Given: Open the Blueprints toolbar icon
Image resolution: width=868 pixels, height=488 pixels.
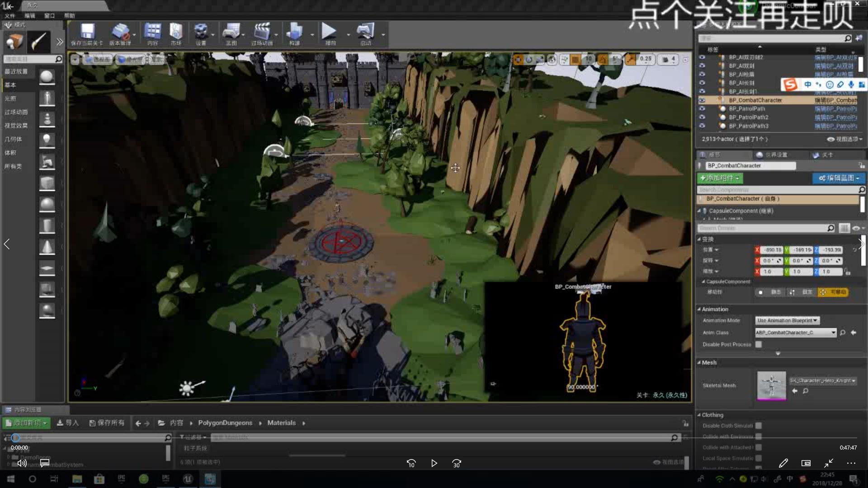Looking at the screenshot, I should click(231, 32).
